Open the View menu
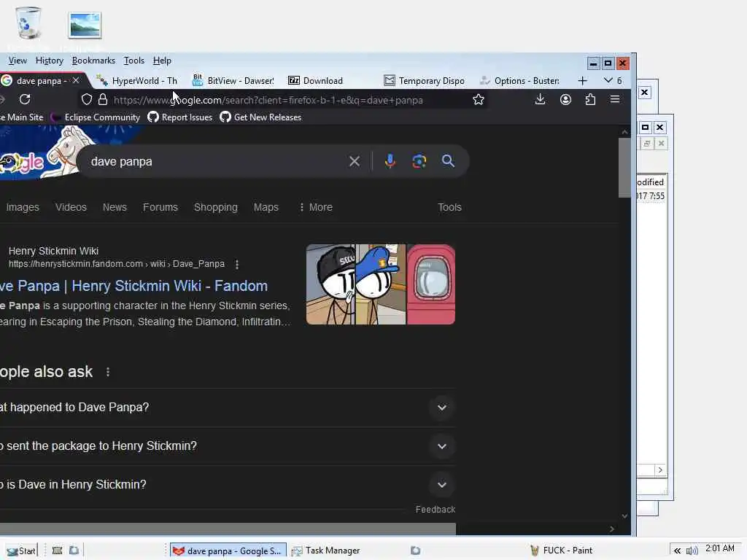The image size is (747, 560). coord(18,61)
